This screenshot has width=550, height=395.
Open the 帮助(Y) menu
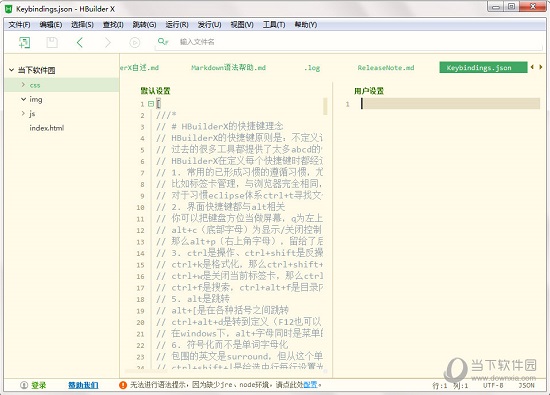coord(306,25)
